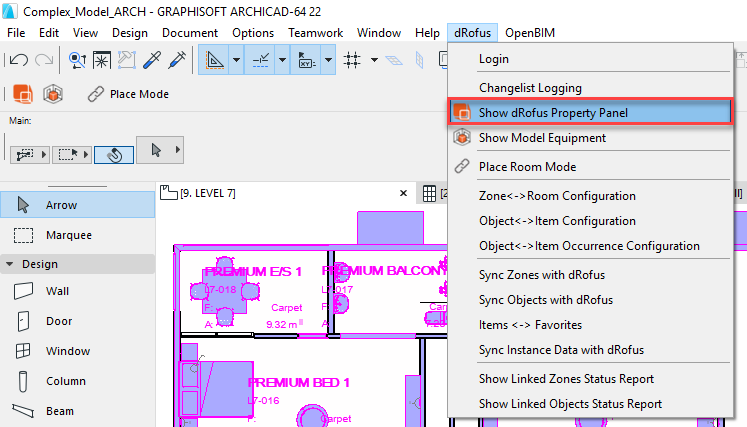Close the dRofus menu
This screenshot has height=427, width=747.
pos(472,33)
